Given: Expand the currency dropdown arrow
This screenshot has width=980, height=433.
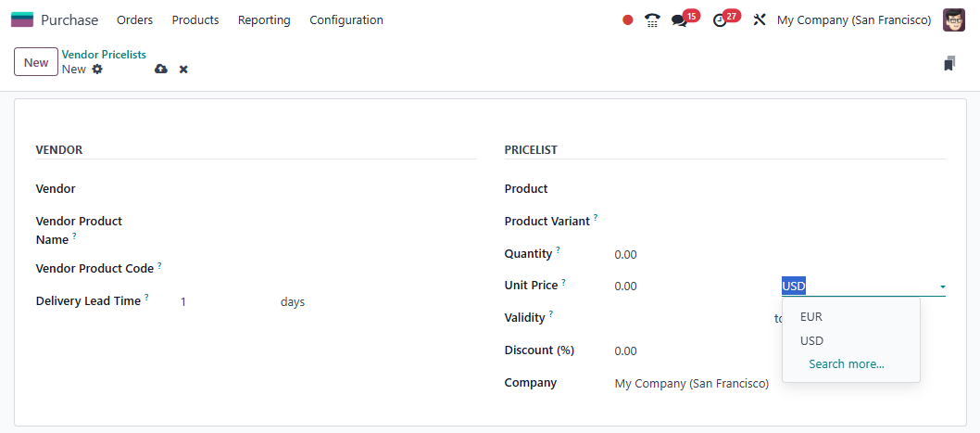Looking at the screenshot, I should [x=942, y=287].
